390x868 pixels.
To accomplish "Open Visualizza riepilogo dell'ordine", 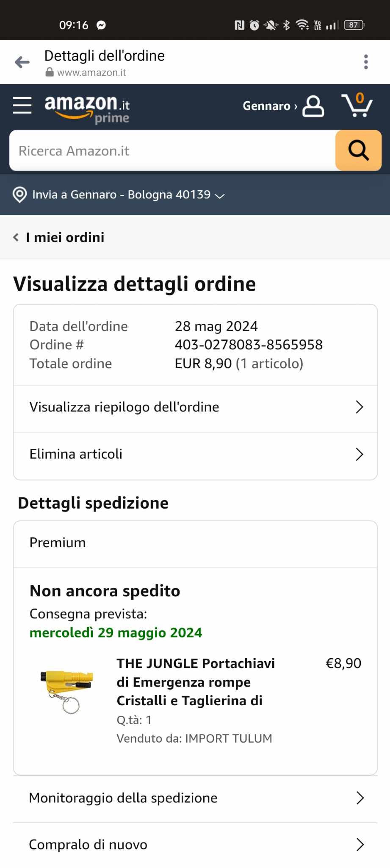I will pyautogui.click(x=195, y=407).
